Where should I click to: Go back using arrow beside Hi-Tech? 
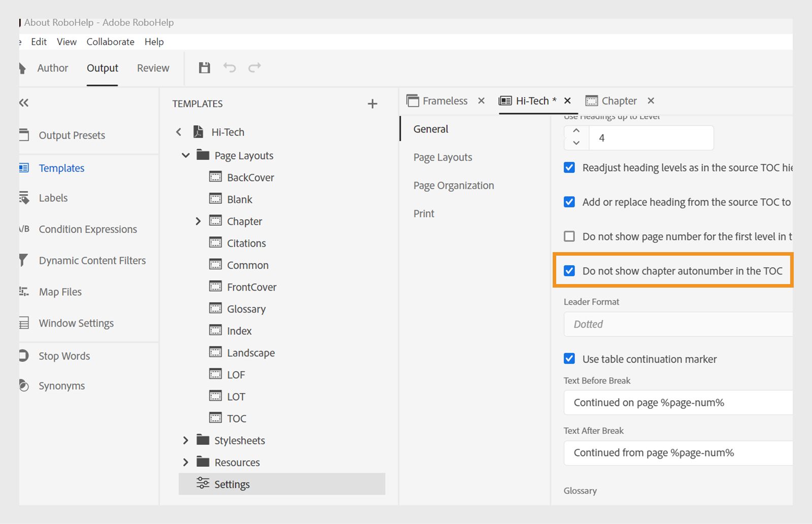[x=179, y=132]
